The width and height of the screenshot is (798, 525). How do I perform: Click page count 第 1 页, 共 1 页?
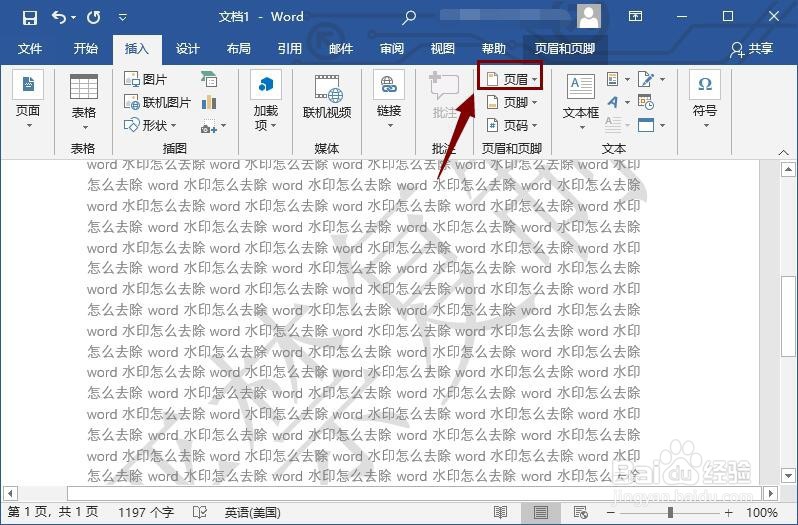tap(52, 512)
